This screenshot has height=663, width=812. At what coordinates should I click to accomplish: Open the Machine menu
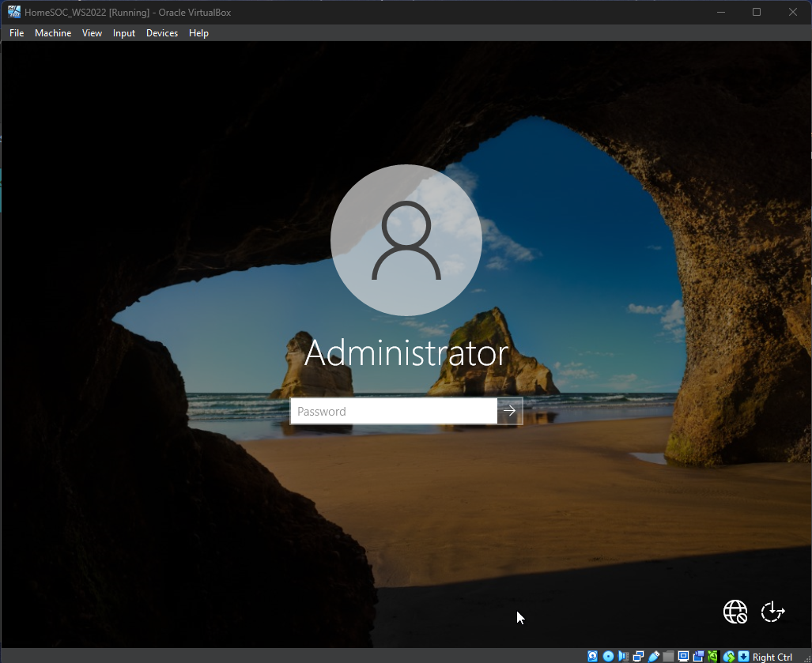tap(53, 33)
